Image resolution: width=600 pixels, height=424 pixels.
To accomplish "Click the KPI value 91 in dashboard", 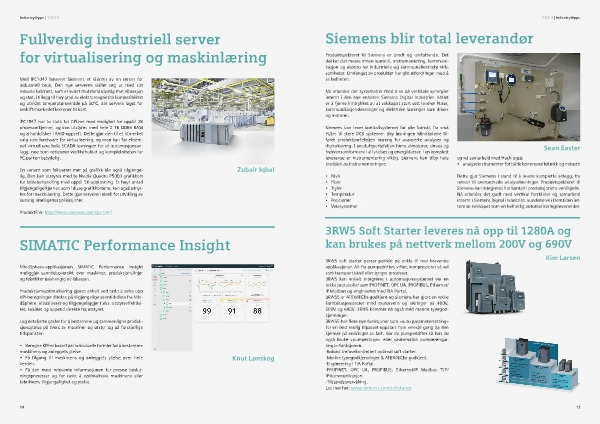I will pos(232,311).
